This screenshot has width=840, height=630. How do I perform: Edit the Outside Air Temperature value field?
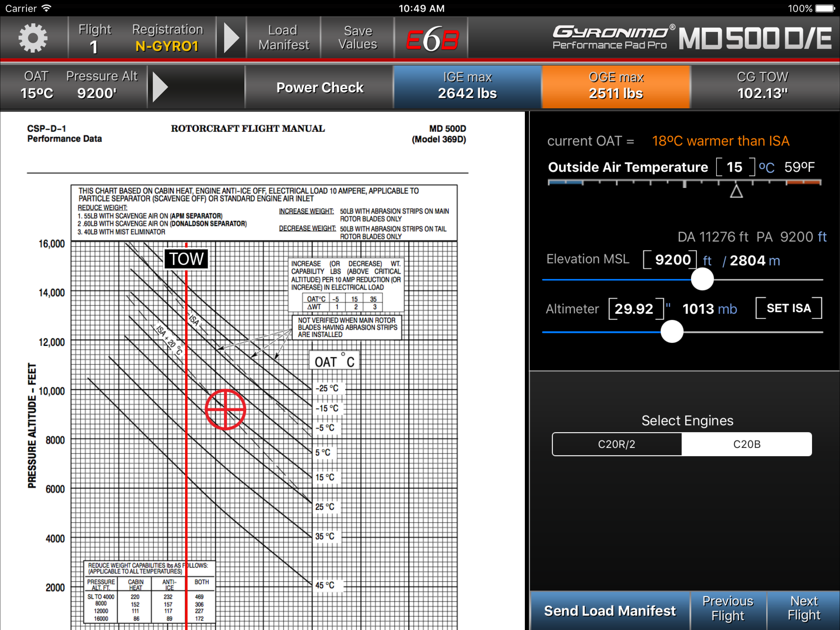735,167
